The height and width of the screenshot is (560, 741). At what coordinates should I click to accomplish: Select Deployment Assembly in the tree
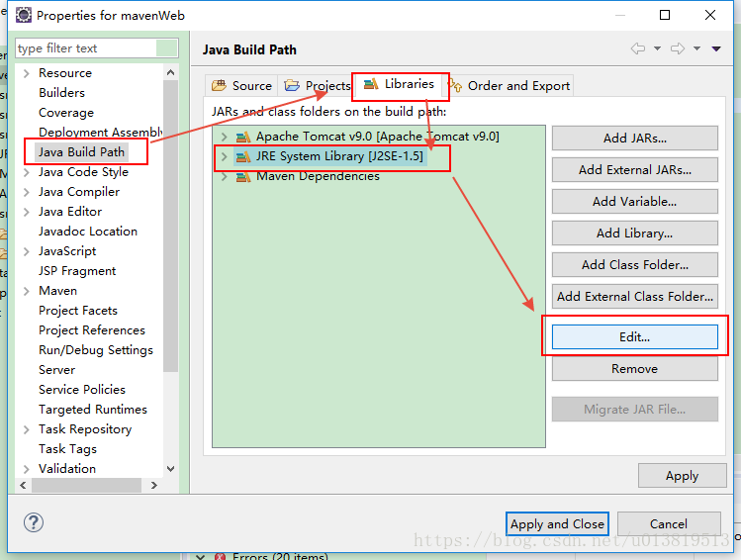click(100, 133)
